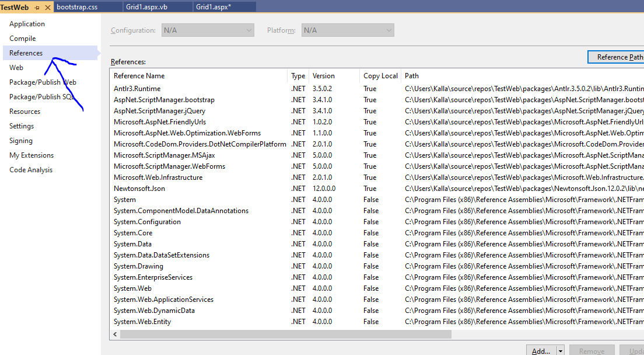Viewport: 644px width, 355px height.
Task: Switch to Grid1.aspx* tab
Action: 213,7
